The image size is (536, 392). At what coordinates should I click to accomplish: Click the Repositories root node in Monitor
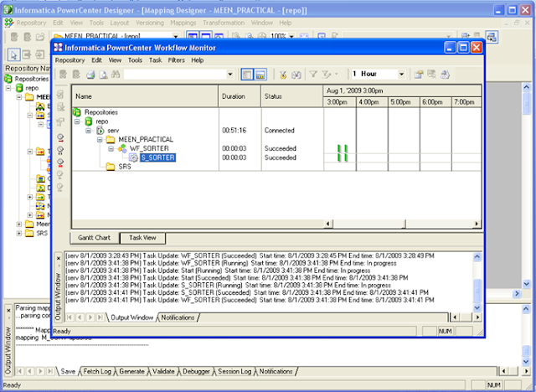pos(101,112)
